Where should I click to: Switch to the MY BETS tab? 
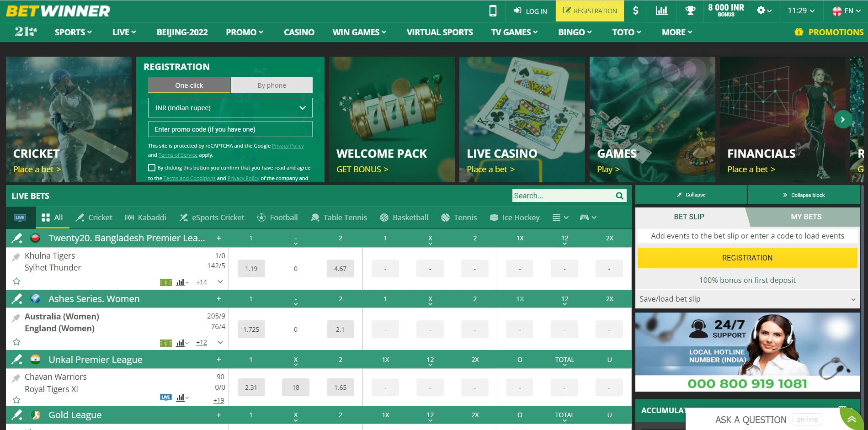click(x=806, y=217)
